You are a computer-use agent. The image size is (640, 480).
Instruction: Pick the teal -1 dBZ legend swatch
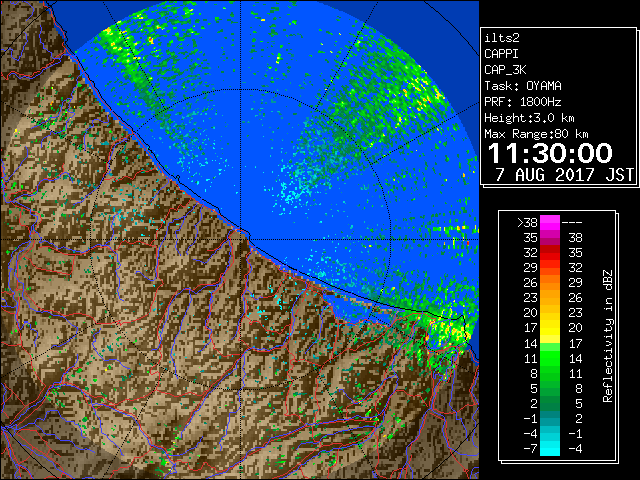pyautogui.click(x=550, y=418)
